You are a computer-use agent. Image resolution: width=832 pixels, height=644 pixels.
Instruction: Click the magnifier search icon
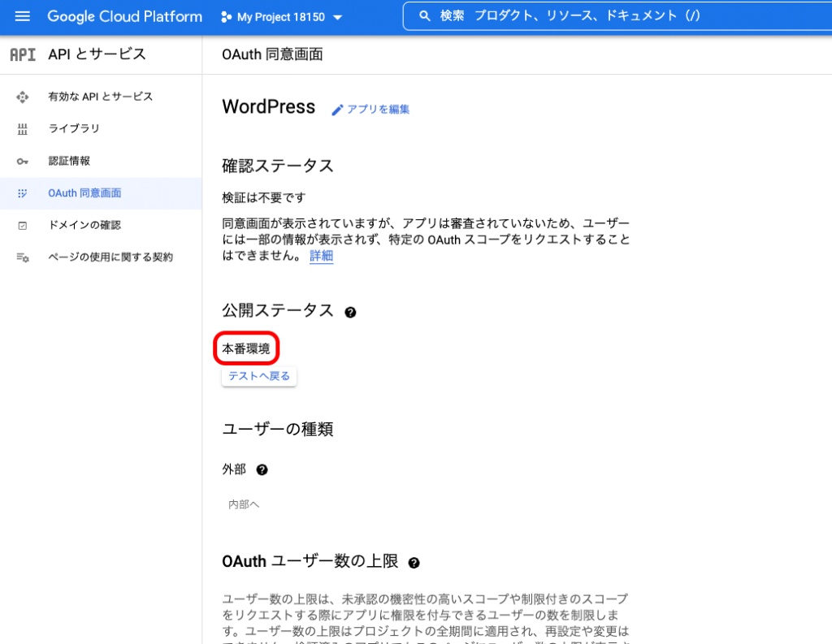[423, 15]
